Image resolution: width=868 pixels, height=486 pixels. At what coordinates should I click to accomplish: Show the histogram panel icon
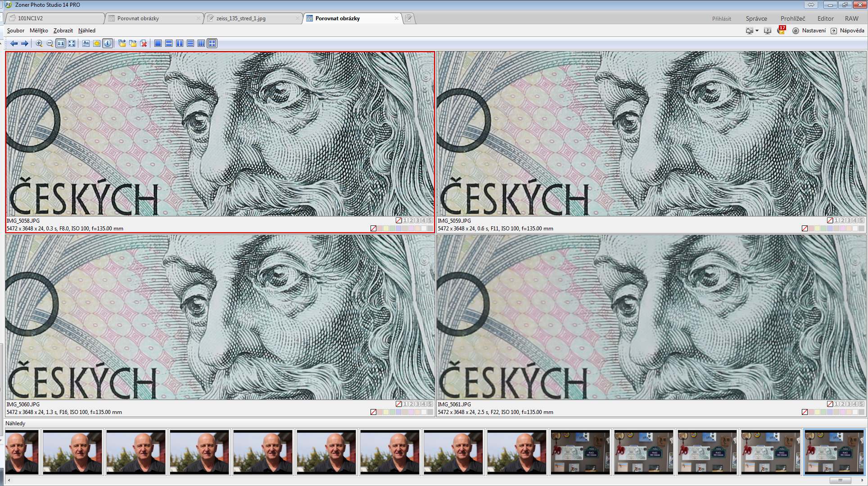86,44
